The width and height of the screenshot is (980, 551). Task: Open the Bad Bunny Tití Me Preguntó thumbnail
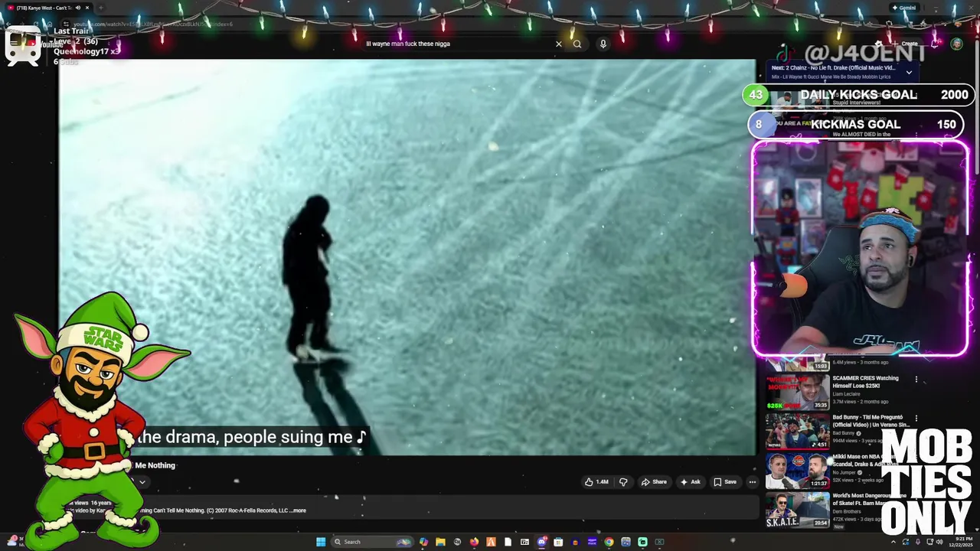point(797,431)
